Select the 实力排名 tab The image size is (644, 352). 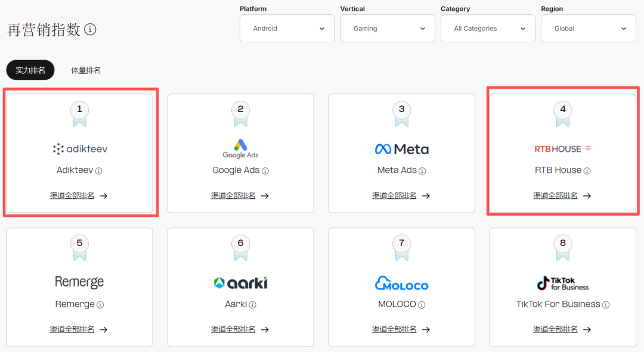[x=30, y=70]
